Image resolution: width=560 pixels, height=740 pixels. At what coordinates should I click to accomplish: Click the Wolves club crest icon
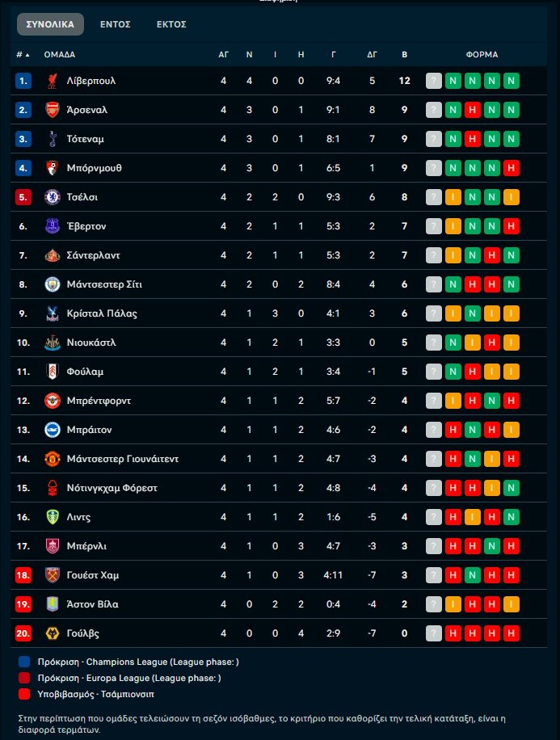click(52, 633)
